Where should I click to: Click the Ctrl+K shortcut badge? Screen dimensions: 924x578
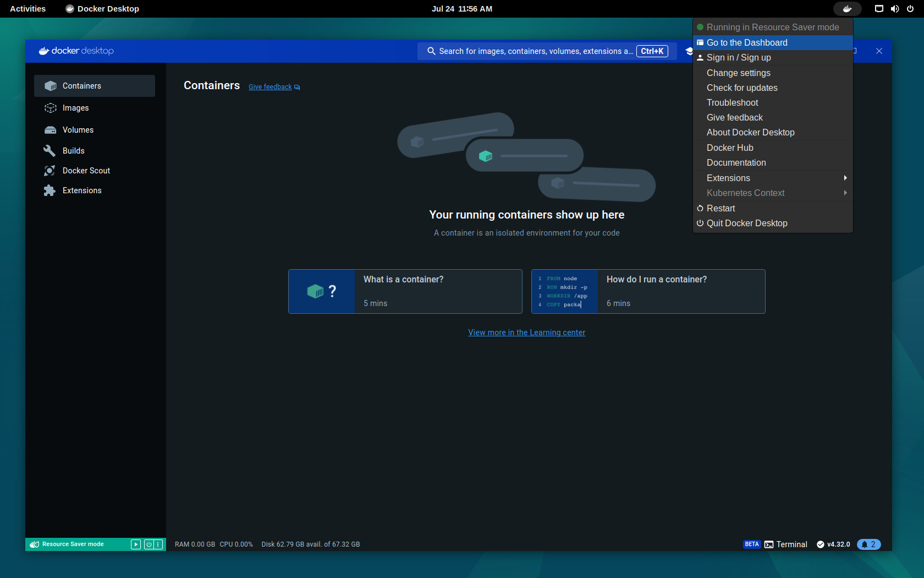pos(652,51)
